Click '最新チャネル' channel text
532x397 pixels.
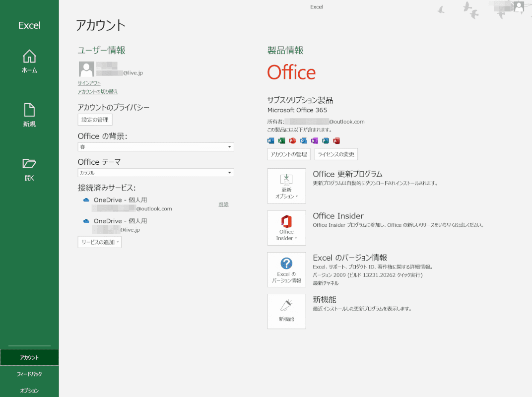(x=326, y=283)
